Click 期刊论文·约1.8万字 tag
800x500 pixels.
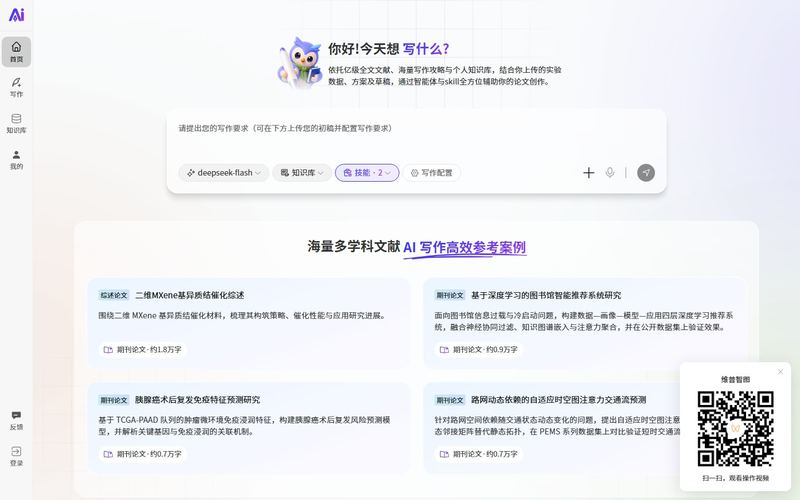point(143,349)
